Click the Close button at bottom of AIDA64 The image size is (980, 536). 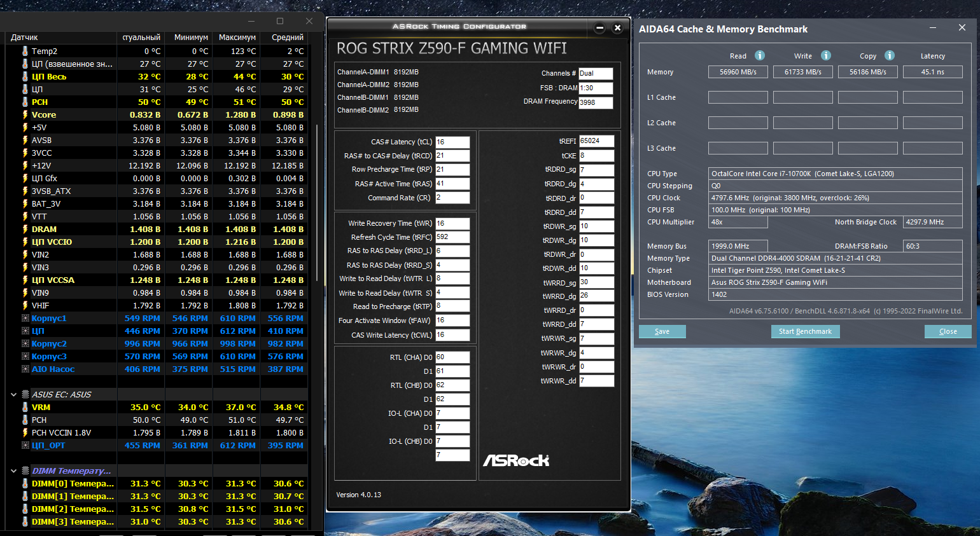pyautogui.click(x=948, y=331)
